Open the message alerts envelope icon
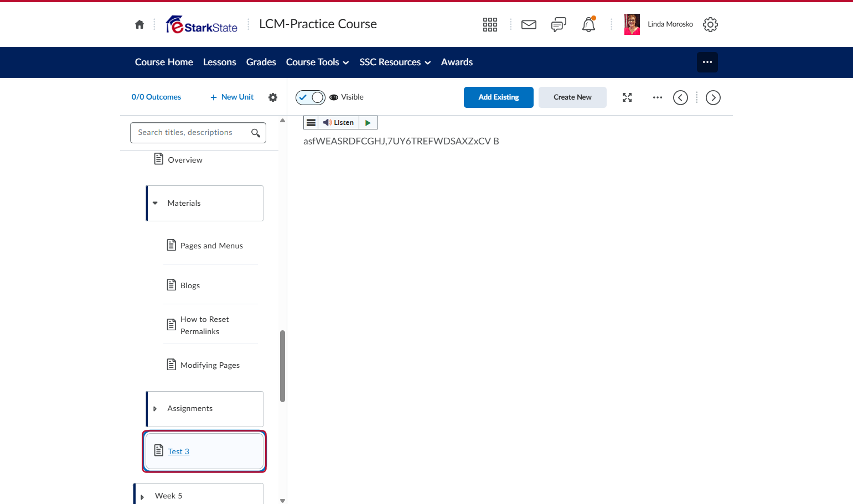Viewport: 853px width, 504px height. 529,24
